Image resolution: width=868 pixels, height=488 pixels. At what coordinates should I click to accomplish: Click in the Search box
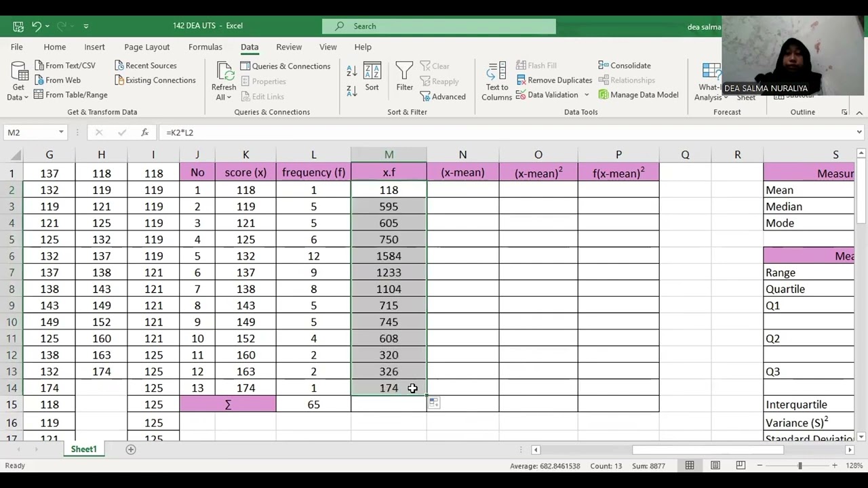tap(439, 26)
